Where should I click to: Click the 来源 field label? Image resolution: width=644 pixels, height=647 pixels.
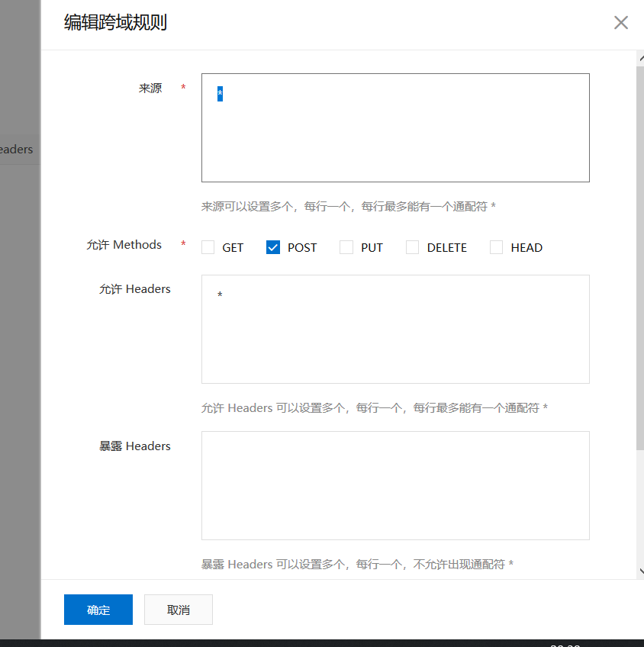coord(150,88)
